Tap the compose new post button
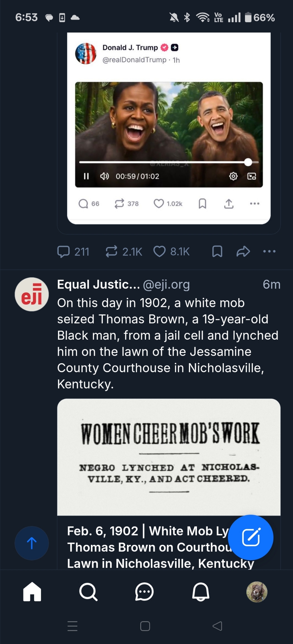 [250, 537]
